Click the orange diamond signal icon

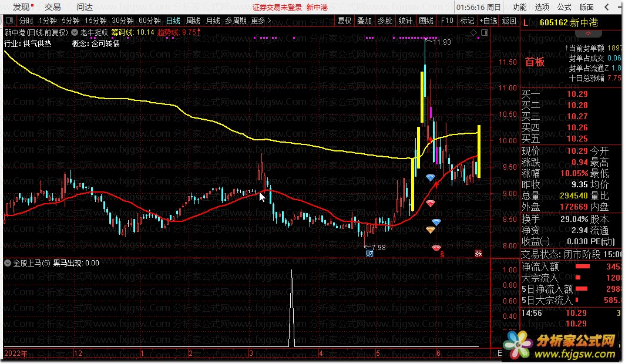(x=431, y=230)
